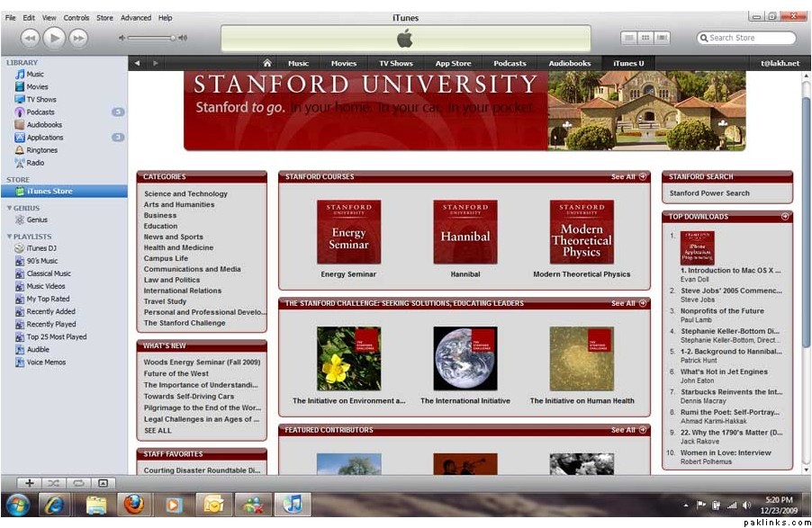Toggle shuffle at the bottom bar
The width and height of the screenshot is (812, 528).
click(53, 483)
